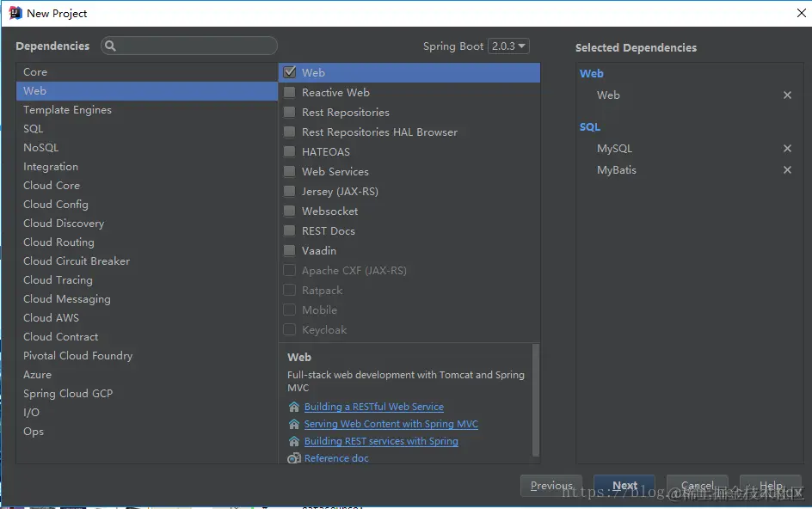
Task: Select the Cloud AWS category
Action: click(x=147, y=317)
